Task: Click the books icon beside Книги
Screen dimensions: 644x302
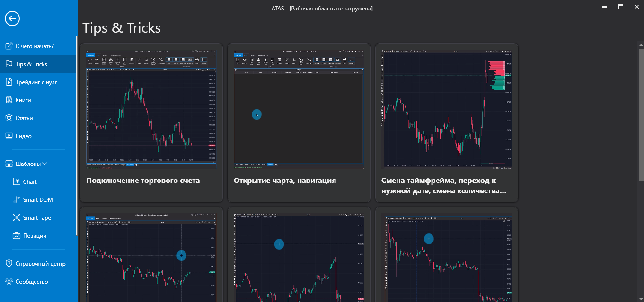Action: point(8,100)
